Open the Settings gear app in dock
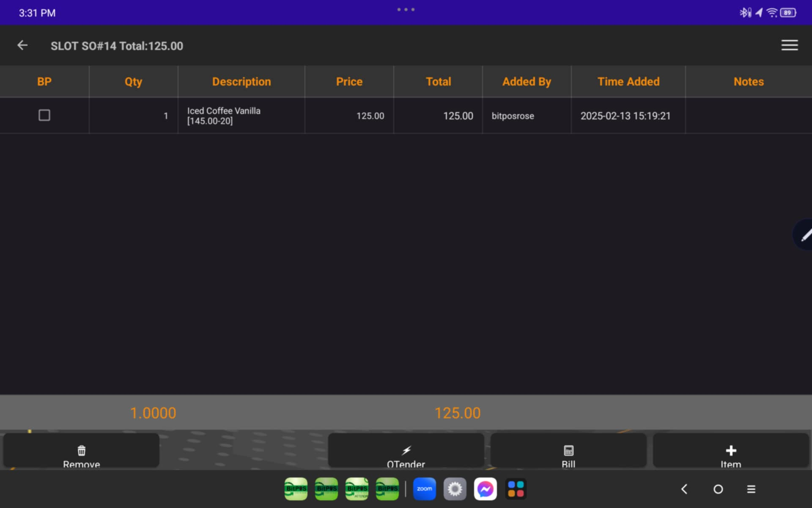The width and height of the screenshot is (812, 508). pyautogui.click(x=455, y=489)
